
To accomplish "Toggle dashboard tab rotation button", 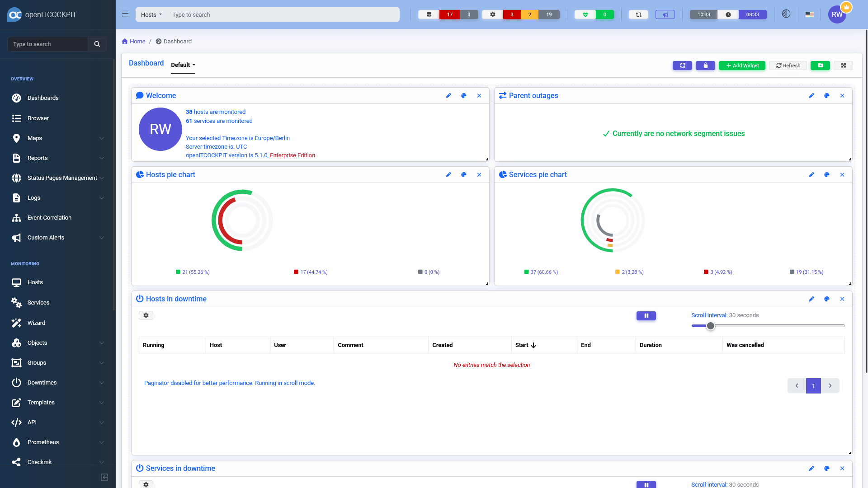I will click(x=682, y=66).
